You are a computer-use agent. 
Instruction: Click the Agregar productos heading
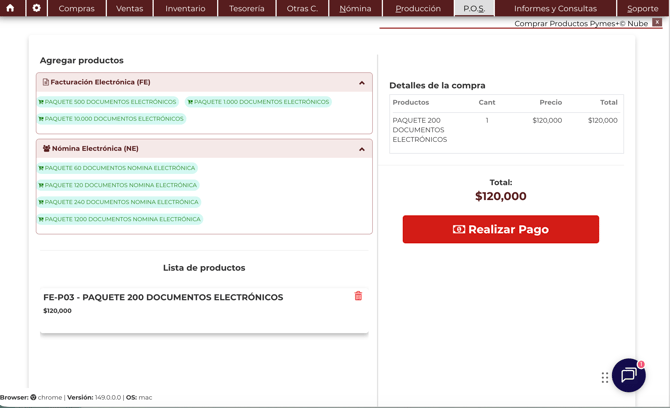point(82,60)
